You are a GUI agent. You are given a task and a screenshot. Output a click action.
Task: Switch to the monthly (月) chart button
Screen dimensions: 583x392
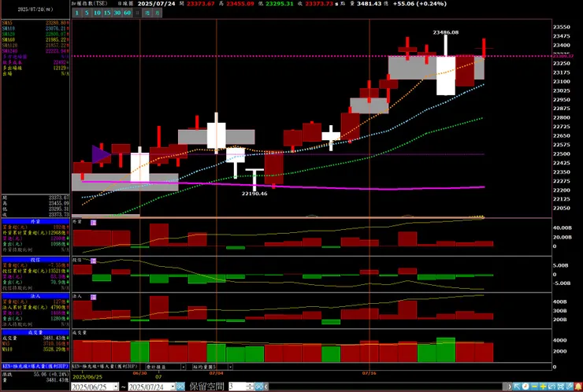pos(158,13)
